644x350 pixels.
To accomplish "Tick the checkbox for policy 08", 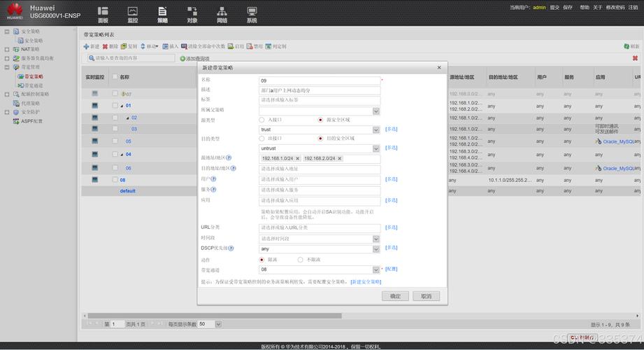I will (115, 180).
